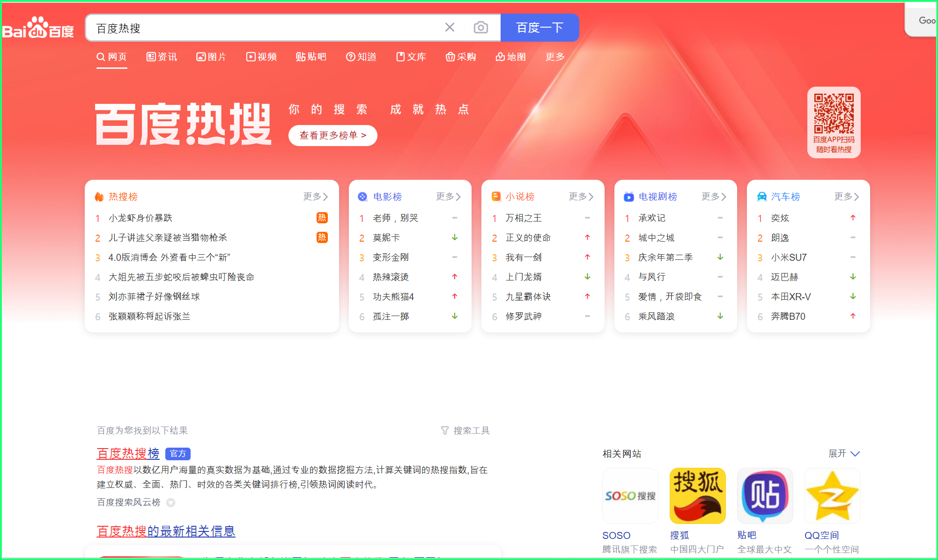Click the Baidu APP QR code
938x560 pixels.
coord(834,114)
